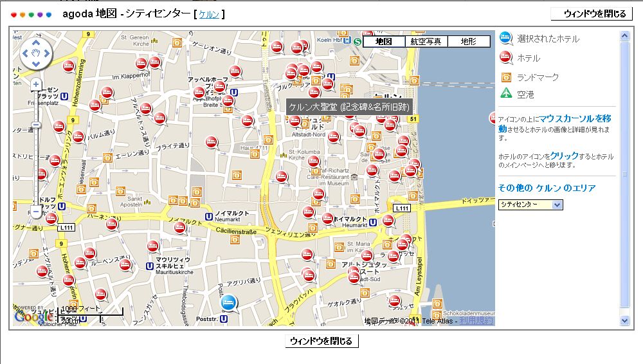
Task: Click the bottom ウィンドウを閉じる button
Action: (321, 341)
